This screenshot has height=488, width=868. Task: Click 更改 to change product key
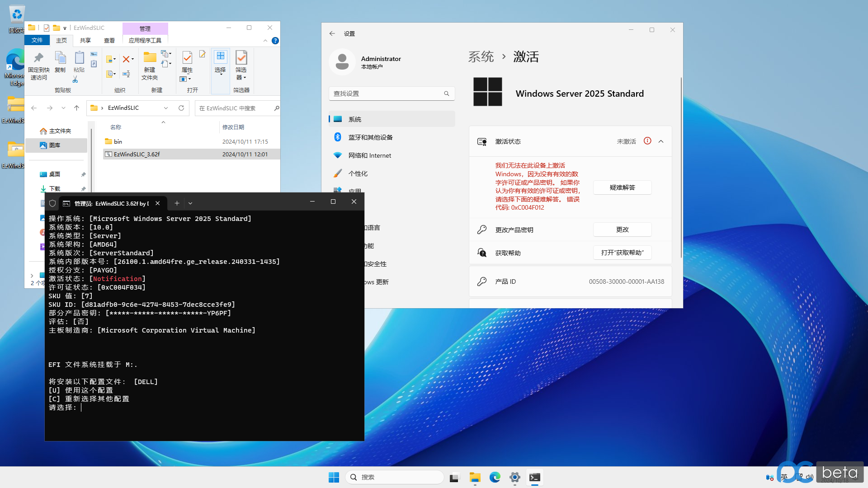point(622,230)
